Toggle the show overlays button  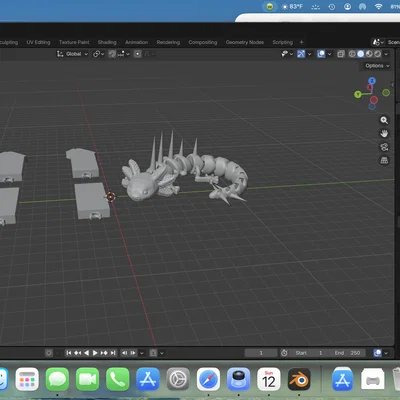tap(321, 54)
